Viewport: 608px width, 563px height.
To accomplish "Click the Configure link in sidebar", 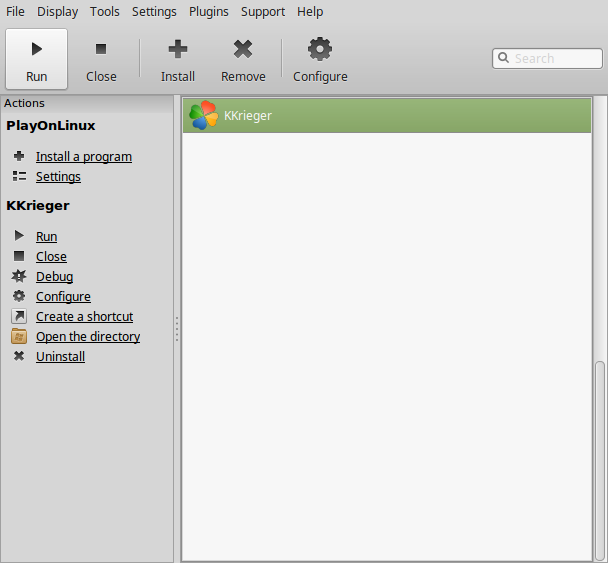I will 63,297.
